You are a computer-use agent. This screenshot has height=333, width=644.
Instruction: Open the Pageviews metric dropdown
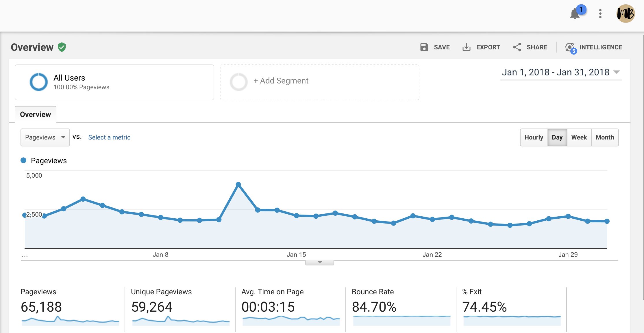click(x=45, y=137)
